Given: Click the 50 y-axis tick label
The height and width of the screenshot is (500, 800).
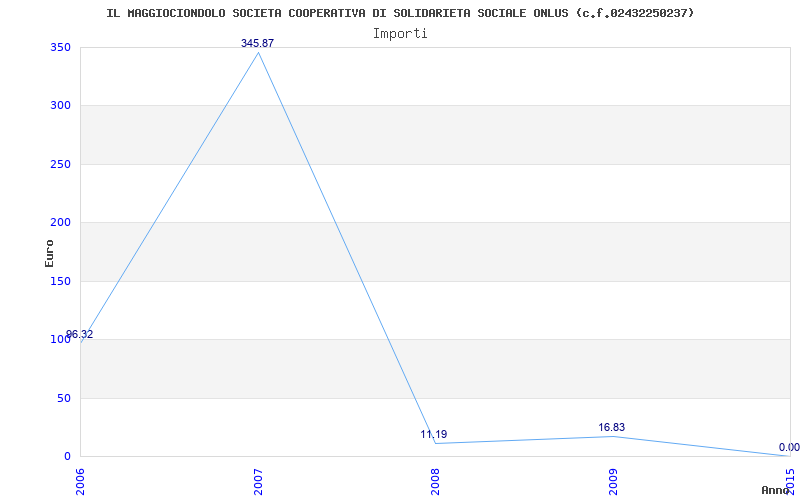Looking at the screenshot, I should tap(64, 398).
